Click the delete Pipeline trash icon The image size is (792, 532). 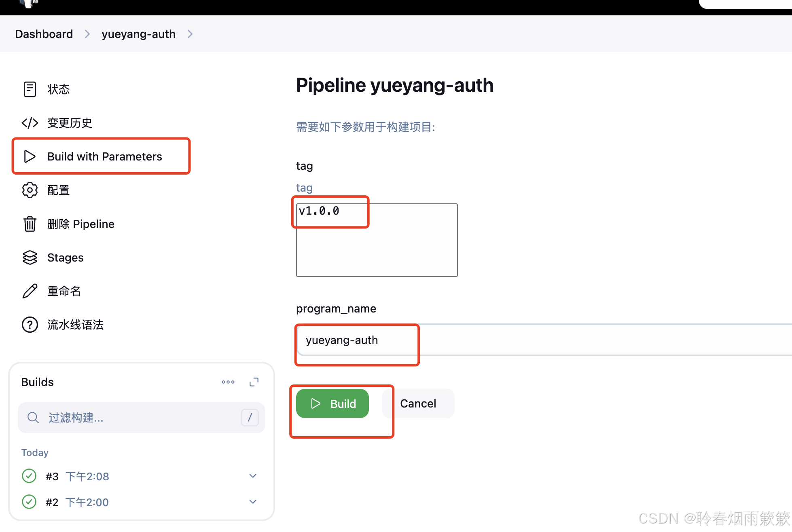30,224
